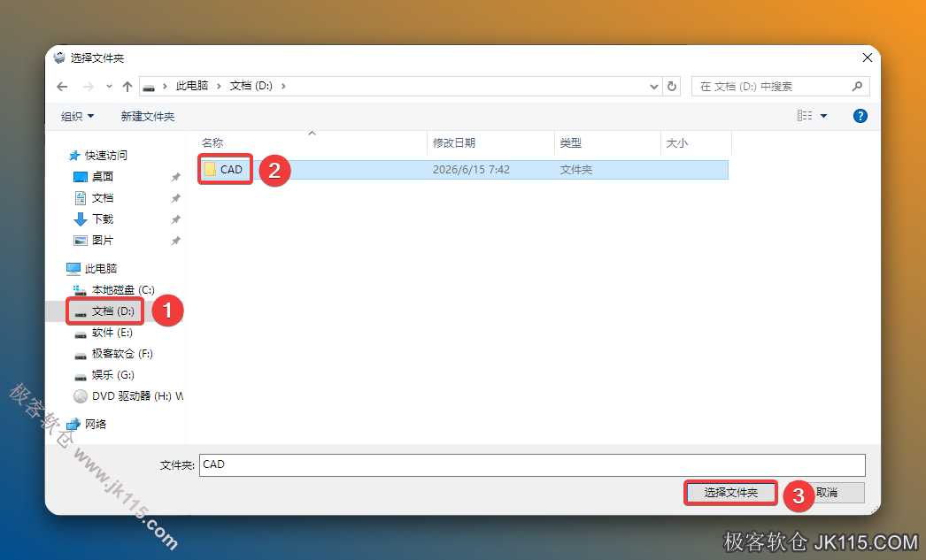
Task: Expand chevron after 文档 (D:) in breadcrumb
Action: (283, 86)
